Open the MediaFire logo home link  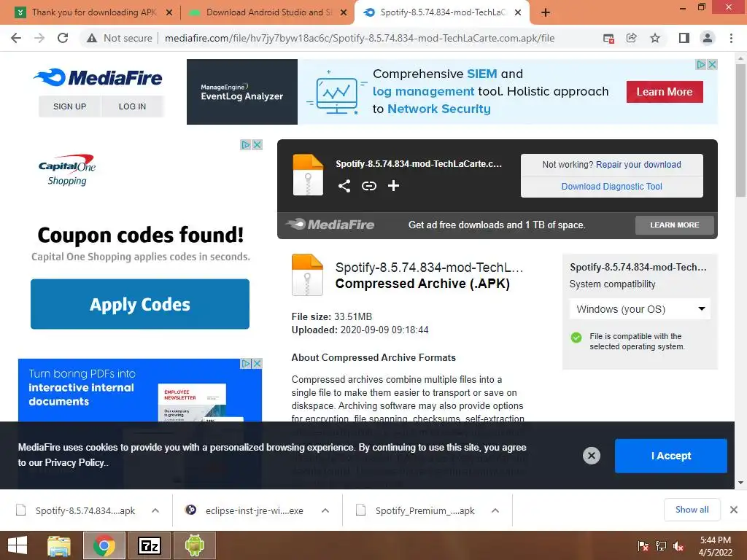point(98,77)
